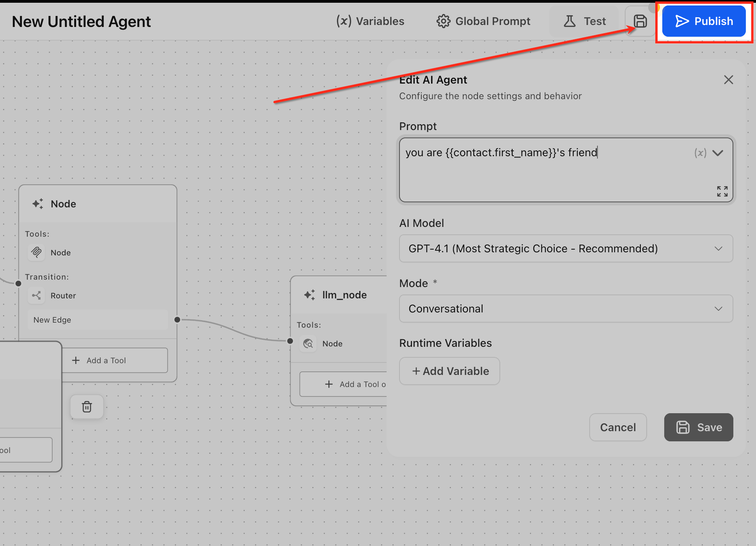Screen dimensions: 756x546
Task: Open the Global Prompt settings
Action: [483, 21]
